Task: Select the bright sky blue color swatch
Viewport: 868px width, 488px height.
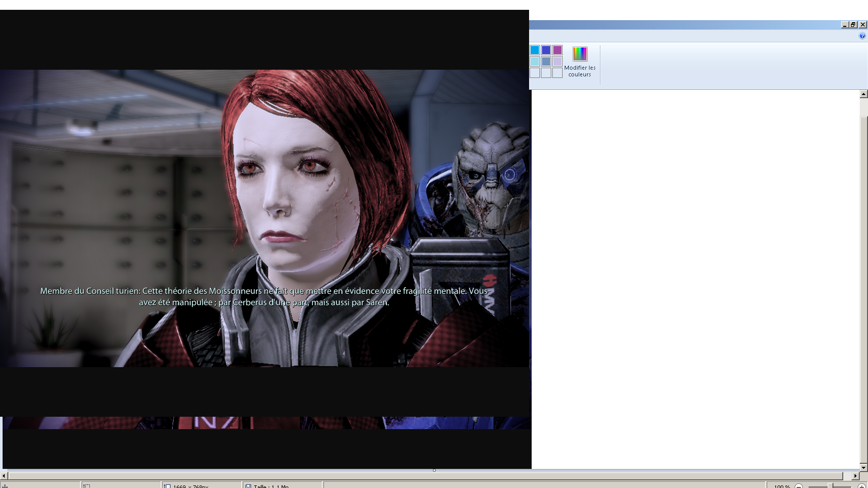Action: pos(535,50)
